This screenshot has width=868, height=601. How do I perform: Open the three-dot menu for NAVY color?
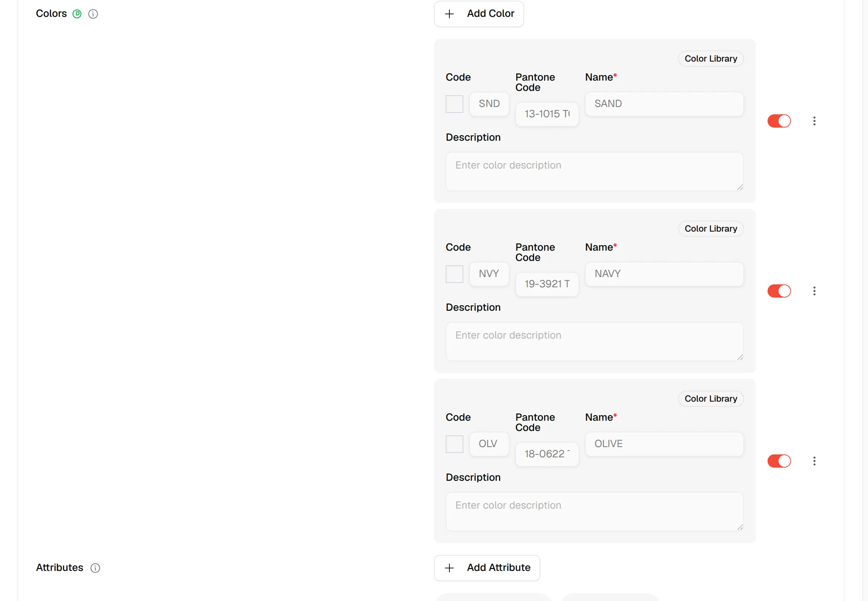click(814, 291)
